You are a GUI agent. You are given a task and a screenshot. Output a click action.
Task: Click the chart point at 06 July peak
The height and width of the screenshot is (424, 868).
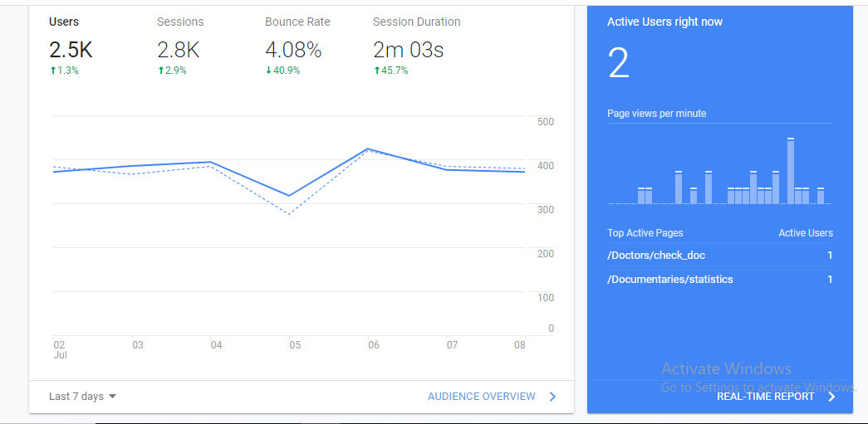[x=368, y=149]
